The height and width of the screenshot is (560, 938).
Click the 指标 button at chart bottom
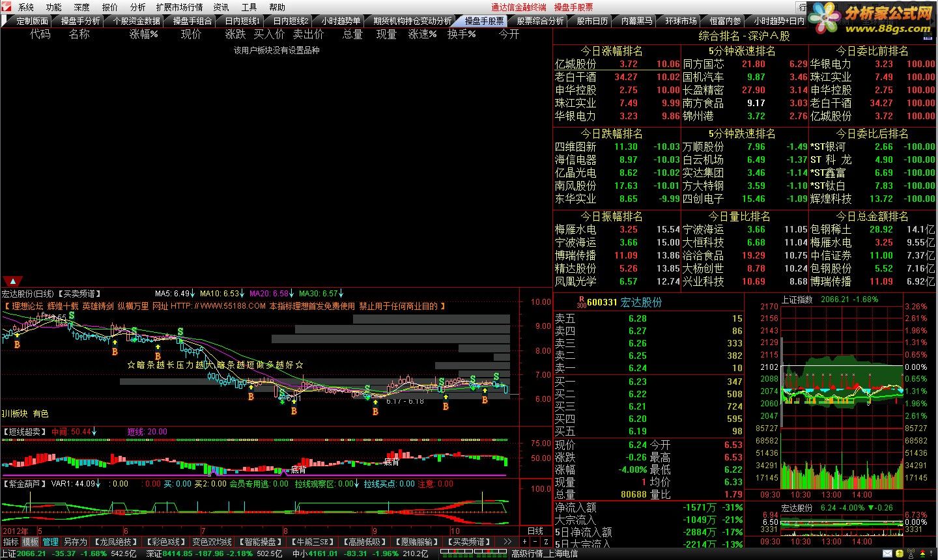pos(11,542)
